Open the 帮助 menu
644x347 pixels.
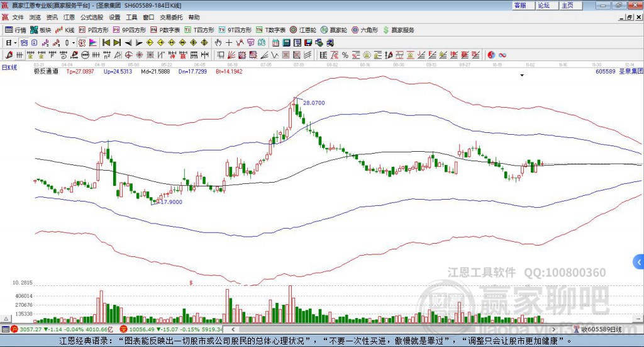tap(194, 17)
